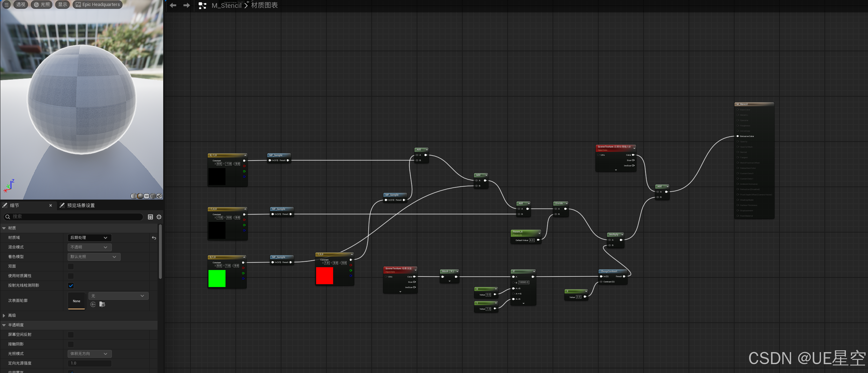Click the graph hierarchy icon beside M_Stencil
This screenshot has height=373, width=868.
tap(202, 6)
